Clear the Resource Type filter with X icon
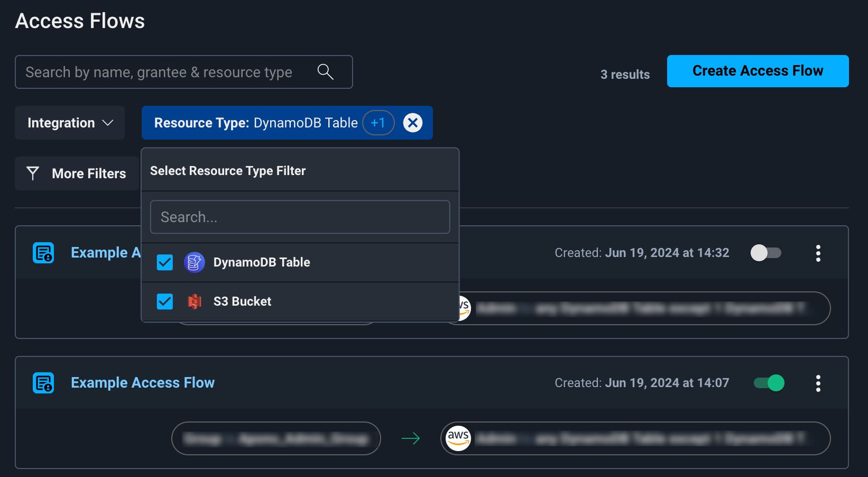Image resolution: width=868 pixels, height=477 pixels. (412, 123)
